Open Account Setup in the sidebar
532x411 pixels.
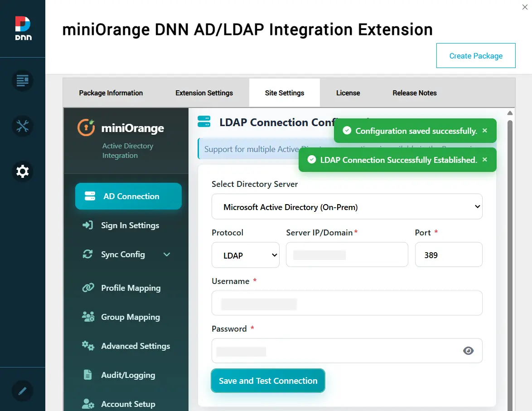coord(128,404)
